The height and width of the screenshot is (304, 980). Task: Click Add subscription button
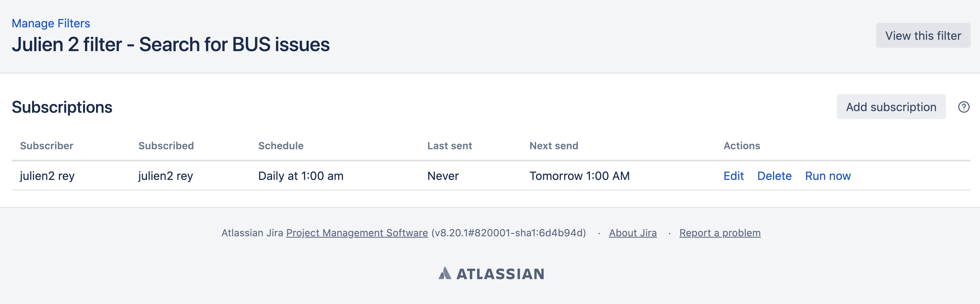[891, 107]
